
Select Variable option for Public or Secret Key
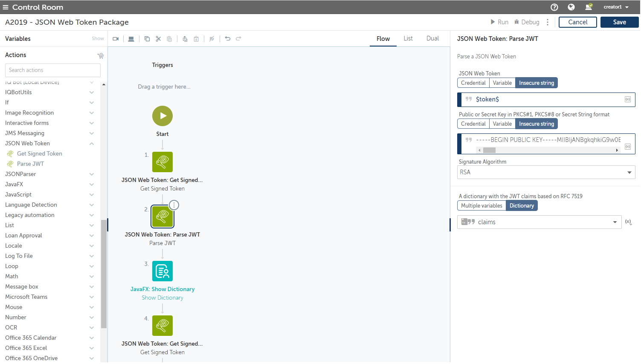[x=502, y=124]
